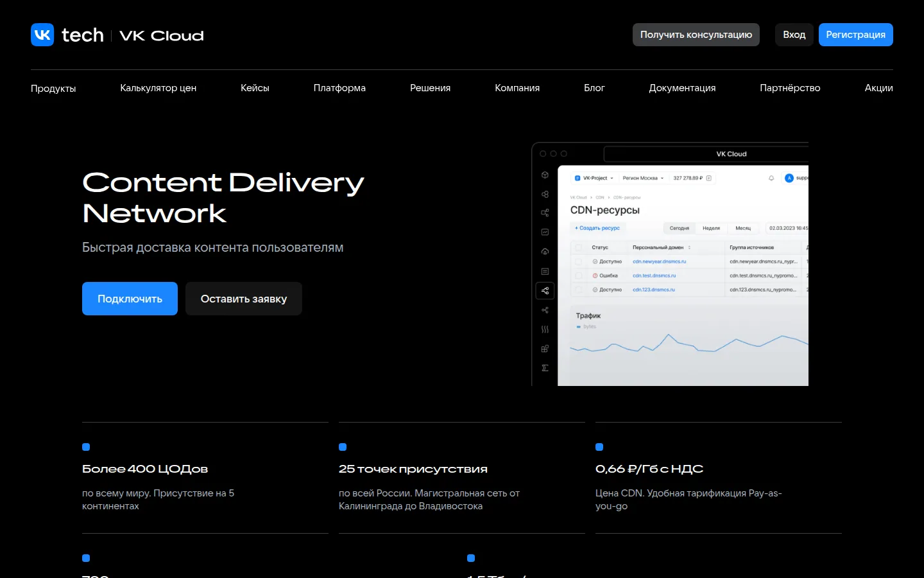Open the cube icon in dashboard sidebar

(545, 175)
